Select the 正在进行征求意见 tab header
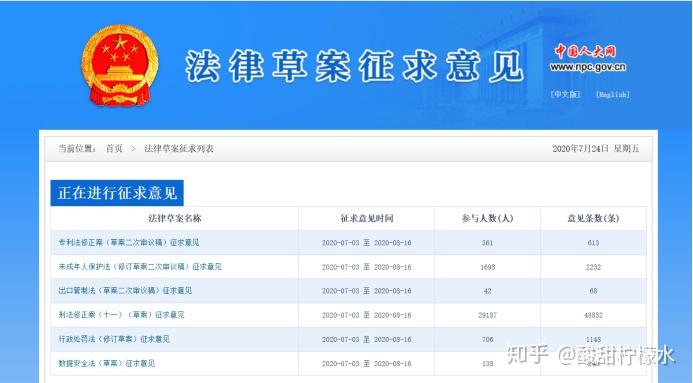Image resolution: width=693 pixels, height=383 pixels. 117,193
